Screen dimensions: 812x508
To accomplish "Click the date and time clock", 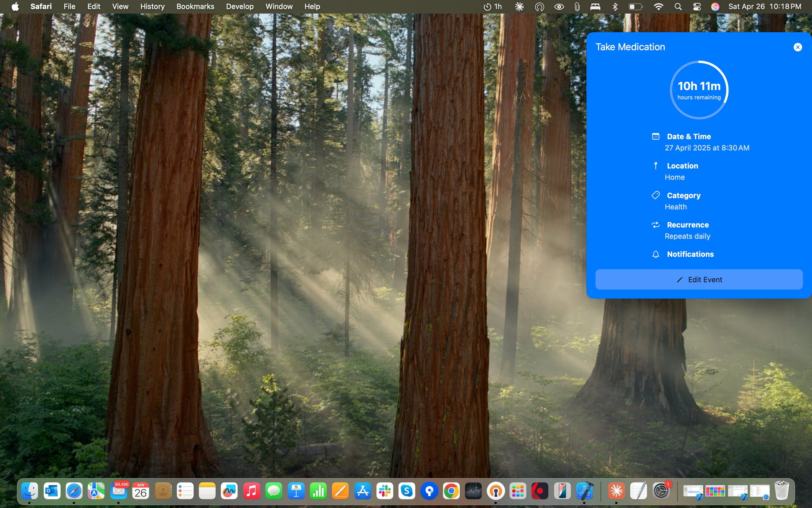I will point(765,7).
